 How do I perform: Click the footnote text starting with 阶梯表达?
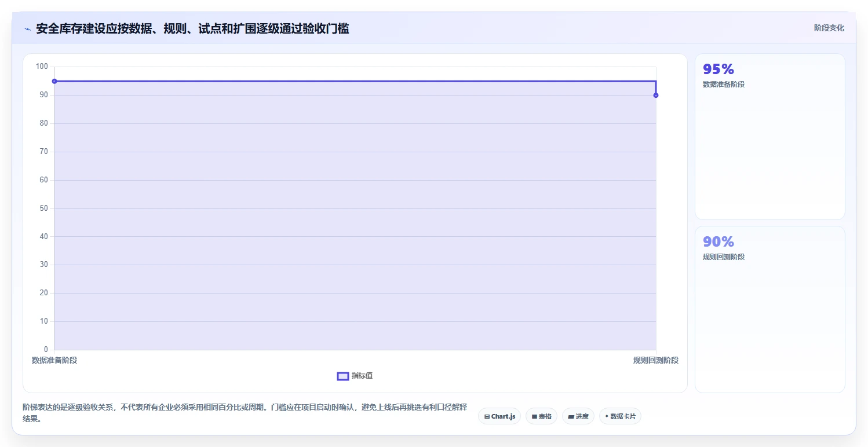coord(245,413)
